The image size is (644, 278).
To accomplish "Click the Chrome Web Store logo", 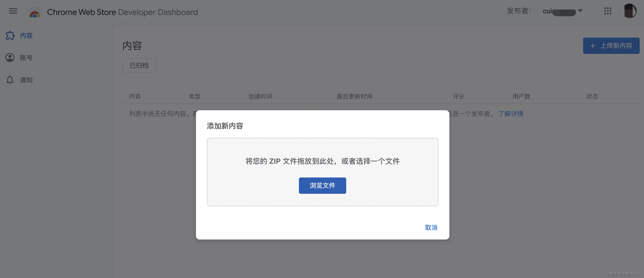I will pos(35,12).
